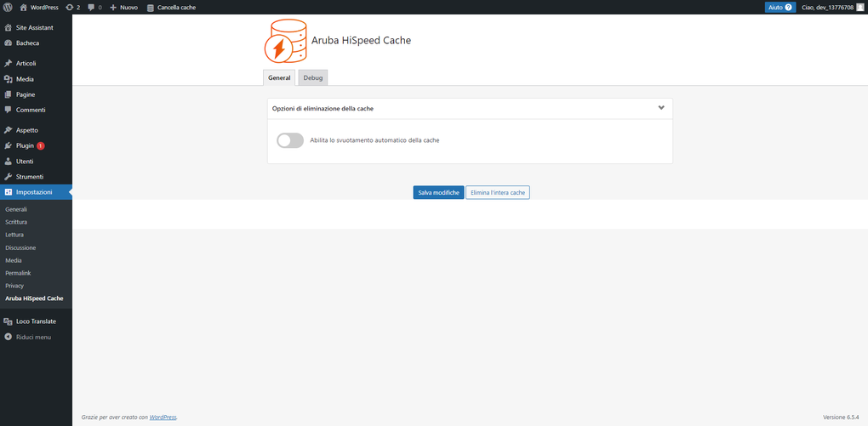Viewport: 868px width, 426px height.
Task: Click the Impostazioni settings icon
Action: [x=8, y=192]
